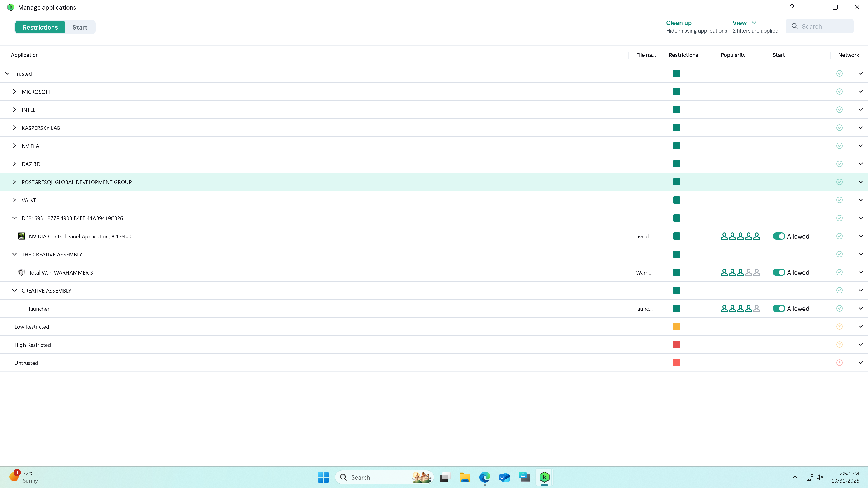Click the Kaspersky icon in the taskbar
The width and height of the screenshot is (868, 488).
544,477
